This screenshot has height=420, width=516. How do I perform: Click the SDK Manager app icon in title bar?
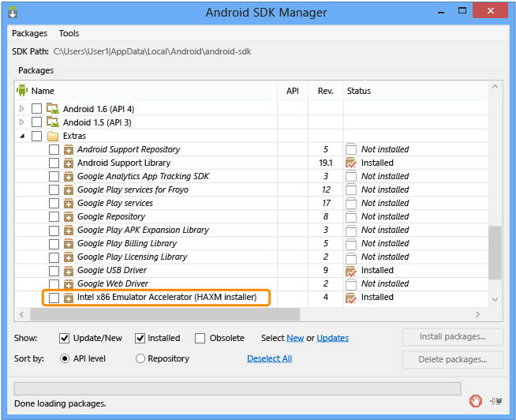pyautogui.click(x=13, y=12)
